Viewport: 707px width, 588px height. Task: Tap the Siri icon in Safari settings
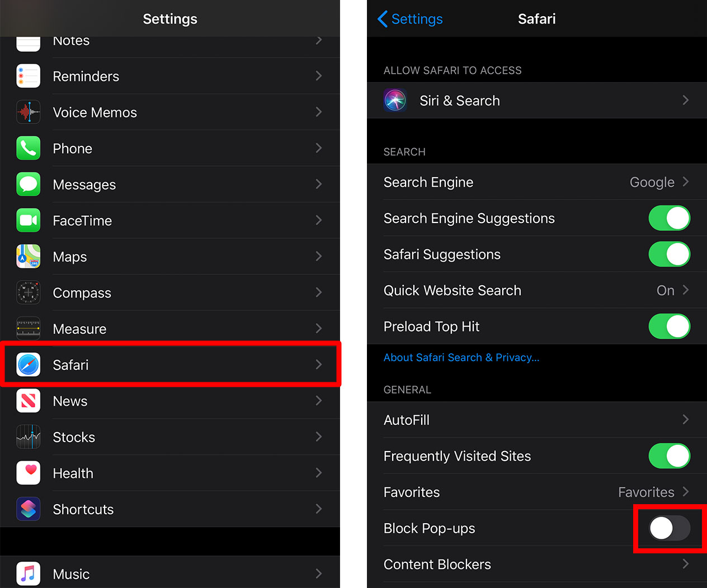395,101
